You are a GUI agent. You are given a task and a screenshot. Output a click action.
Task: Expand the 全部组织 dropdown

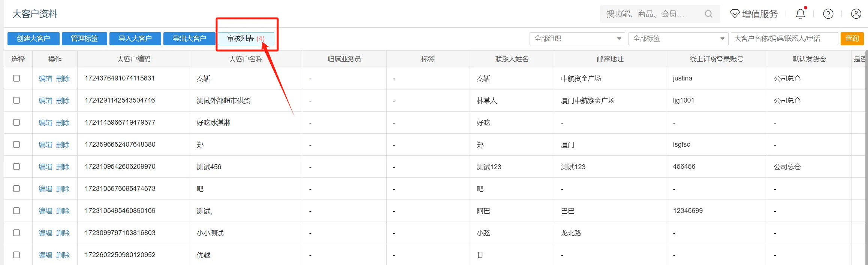click(x=577, y=39)
